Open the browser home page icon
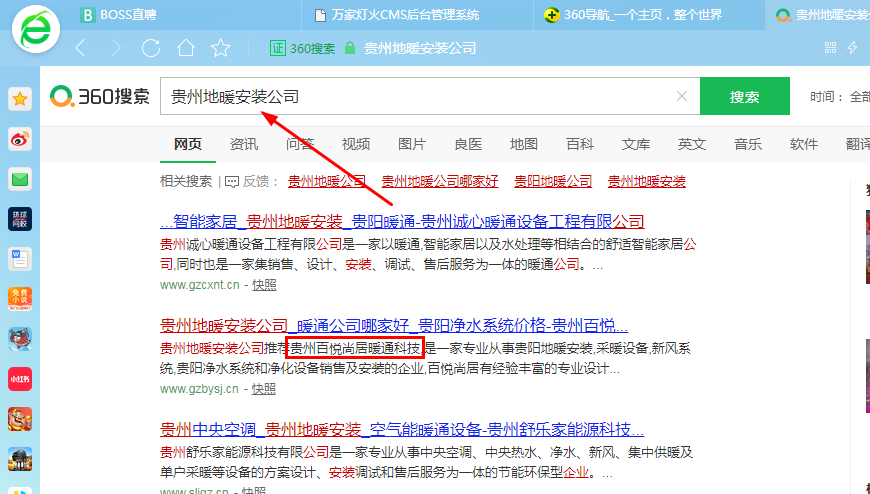 click(186, 48)
